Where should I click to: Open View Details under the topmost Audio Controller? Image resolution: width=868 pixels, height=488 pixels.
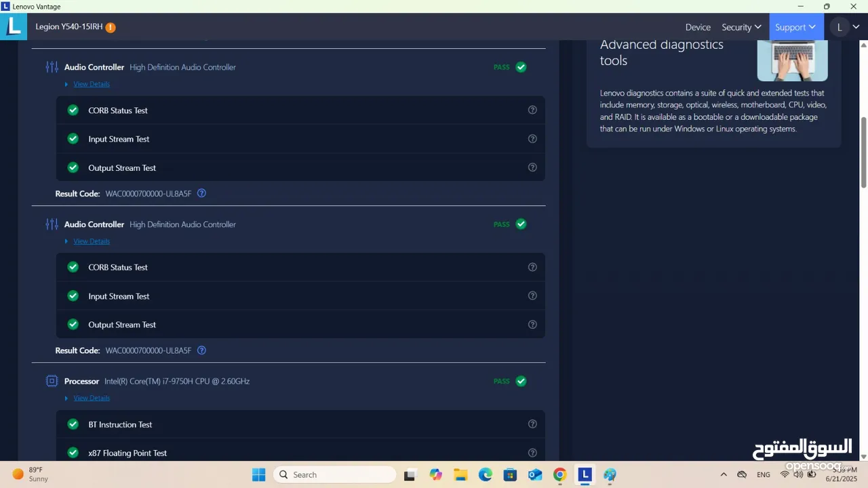click(x=92, y=84)
